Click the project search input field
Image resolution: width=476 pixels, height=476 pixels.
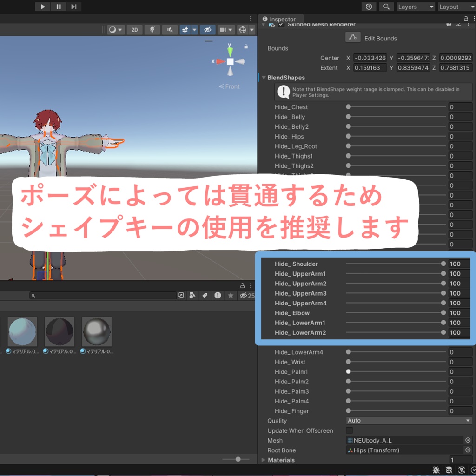click(103, 295)
